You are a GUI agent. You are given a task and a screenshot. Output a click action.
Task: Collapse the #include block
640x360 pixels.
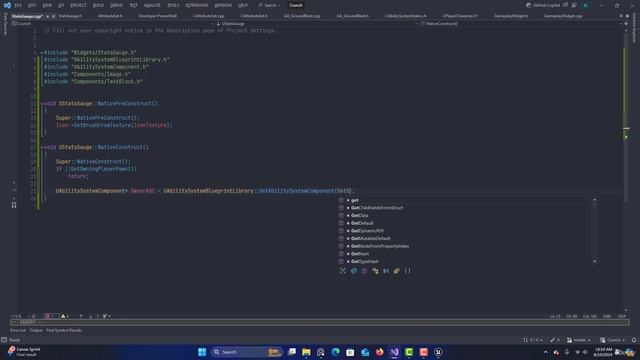point(41,53)
